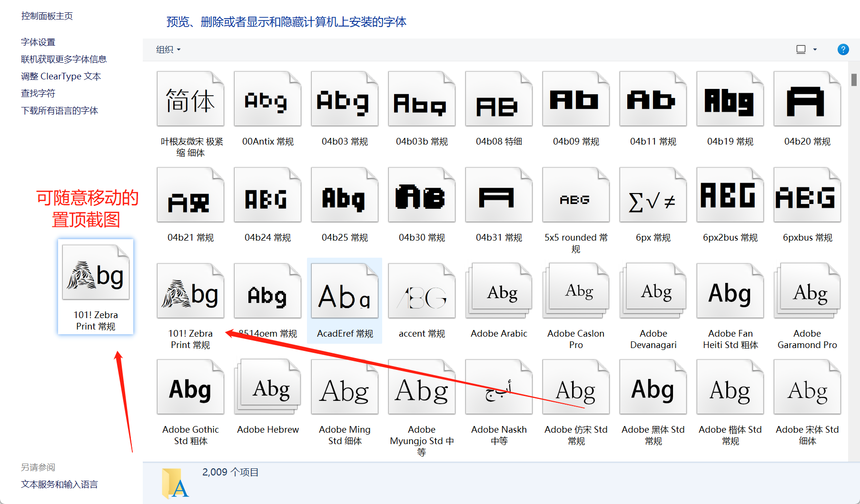Select the AcadEref 常规 font icon
The height and width of the screenshot is (504, 860).
(345, 291)
